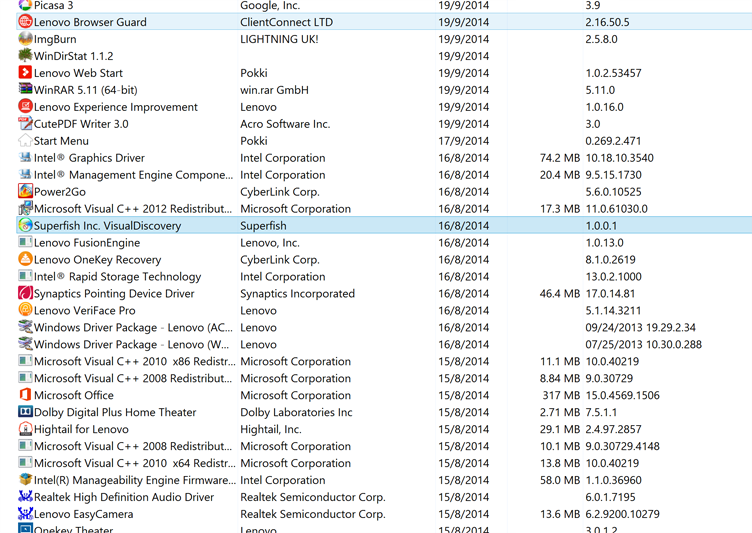Click the ClientConnect LTD publisher cell
Viewport: 752px width, 533px height.
pyautogui.click(x=286, y=22)
